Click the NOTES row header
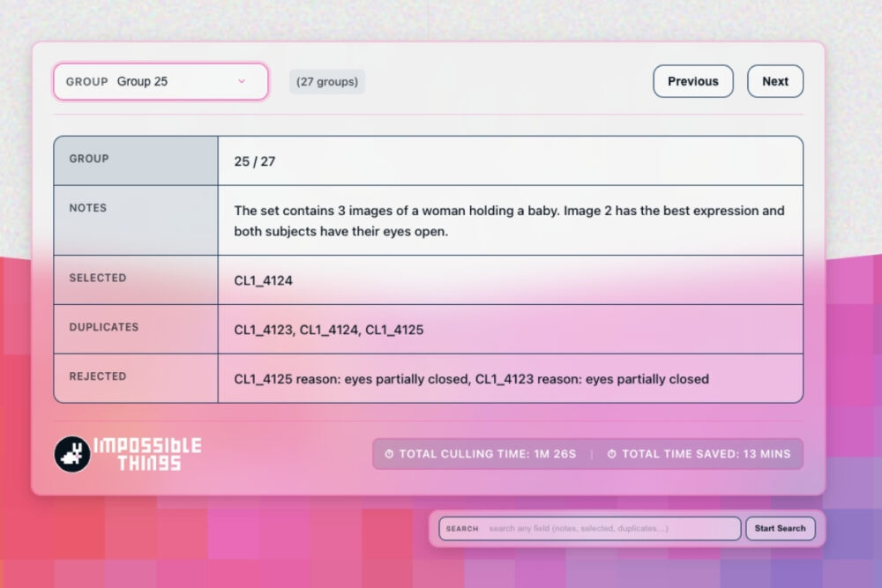This screenshot has height=588, width=882. click(88, 208)
